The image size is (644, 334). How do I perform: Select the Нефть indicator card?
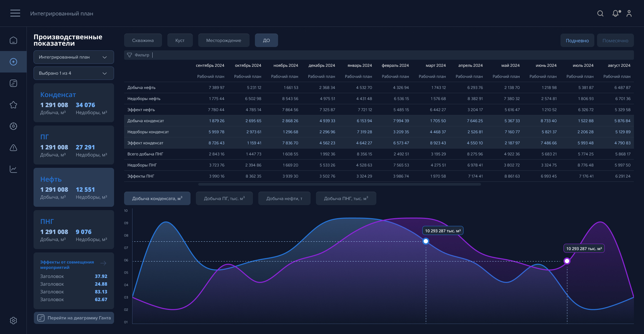pos(74,187)
